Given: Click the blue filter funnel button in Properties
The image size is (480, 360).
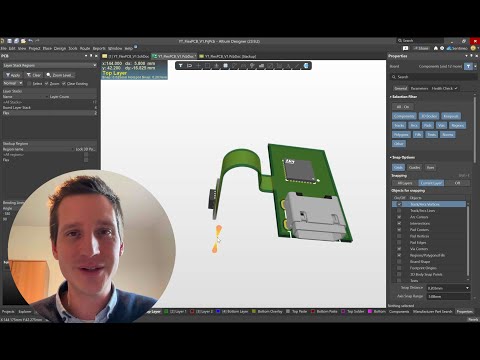Looking at the screenshot, I should 468,66.
